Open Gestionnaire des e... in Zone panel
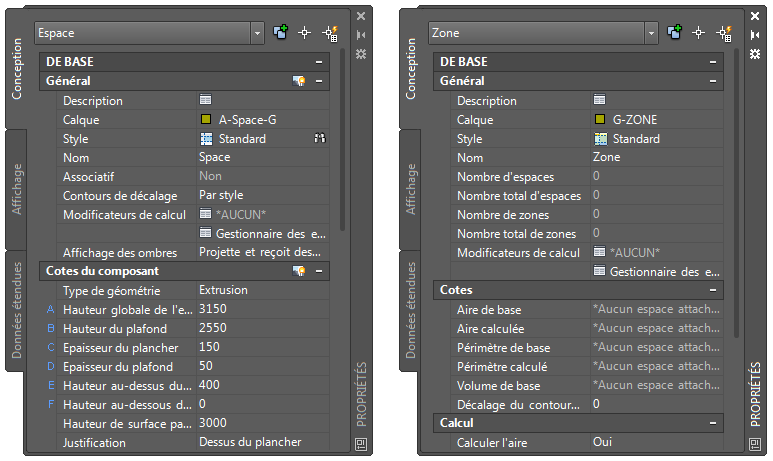This screenshot has width=773, height=461. 656,271
